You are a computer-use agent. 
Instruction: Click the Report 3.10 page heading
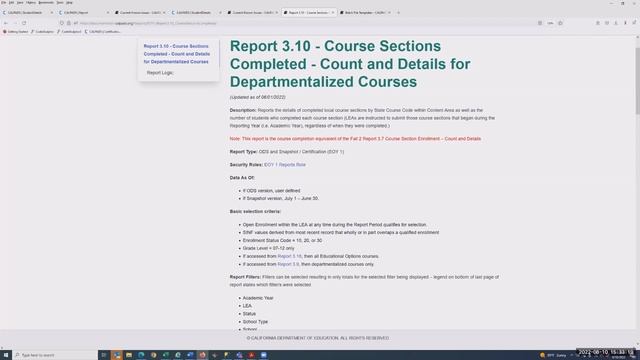pyautogui.click(x=350, y=64)
